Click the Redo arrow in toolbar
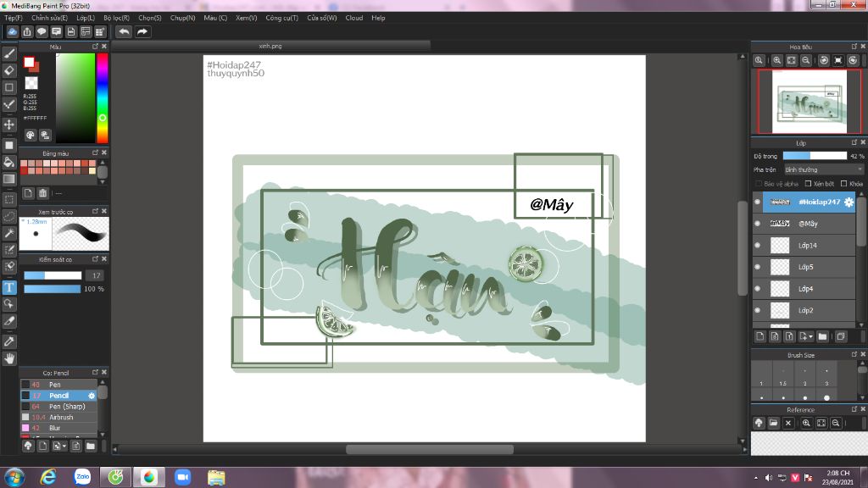This screenshot has width=868, height=488. 142,31
